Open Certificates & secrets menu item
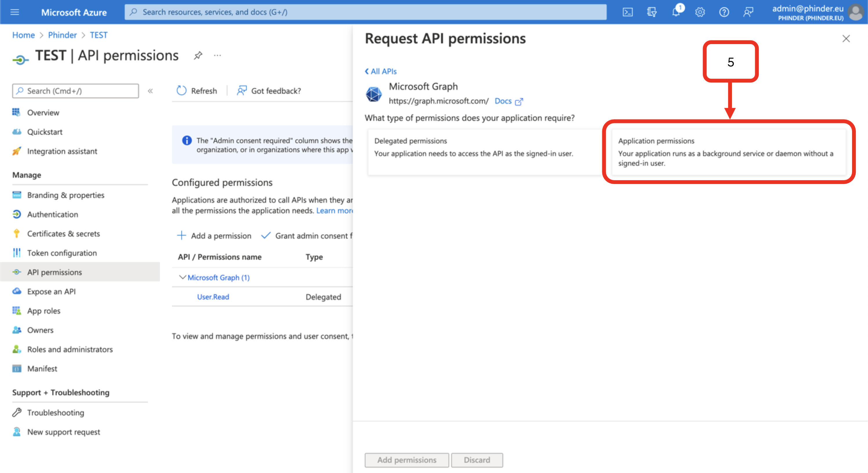 pyautogui.click(x=63, y=234)
